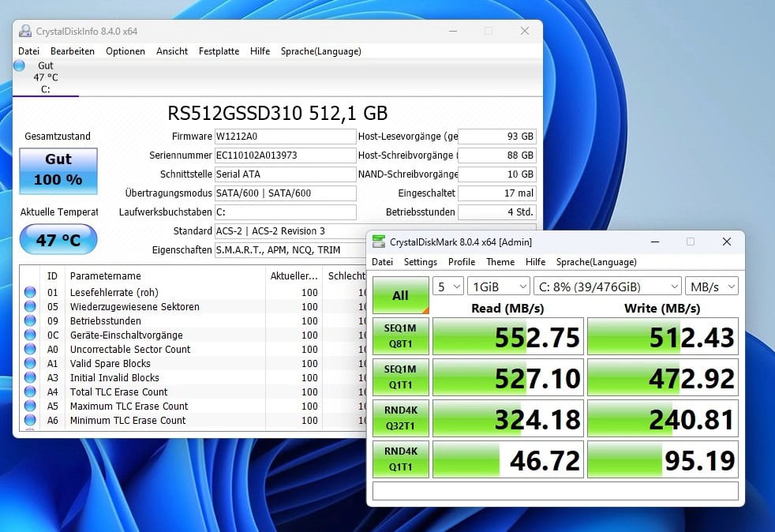
Task: Expand the target drive dropdown C: 8%
Action: click(608, 287)
